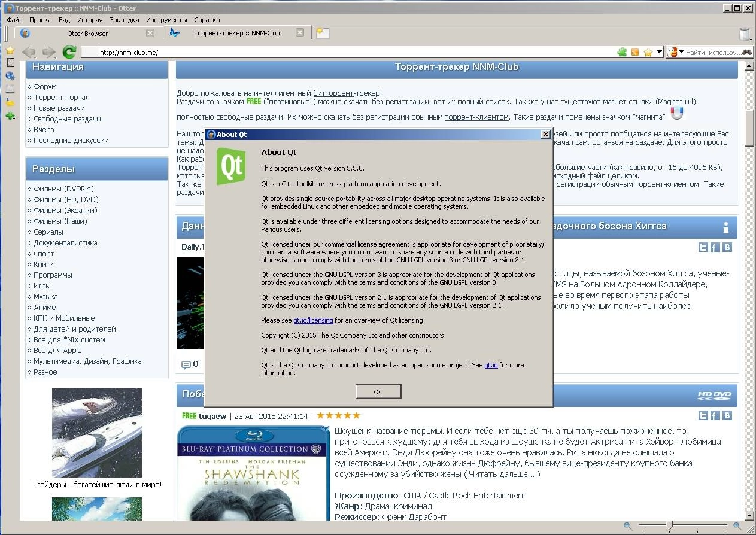This screenshot has height=535, width=756.
Task: Share Higgs boson article on VK
Action: [727, 247]
